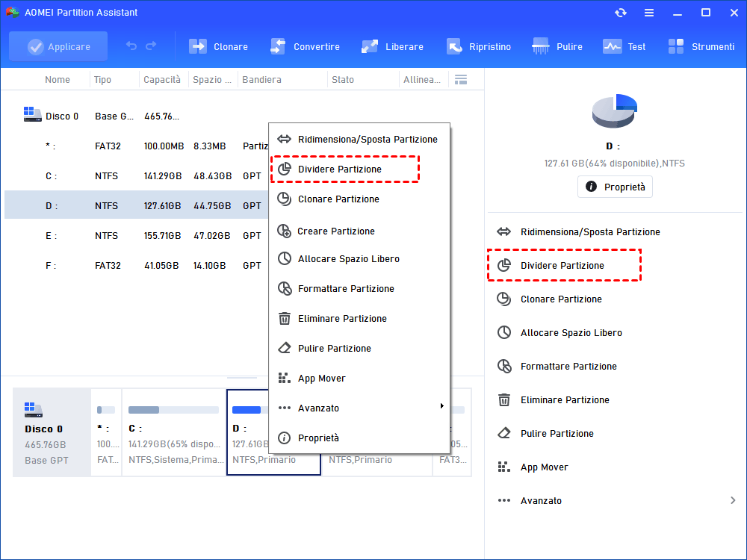Open the Clonare toolbar tool

tap(218, 46)
